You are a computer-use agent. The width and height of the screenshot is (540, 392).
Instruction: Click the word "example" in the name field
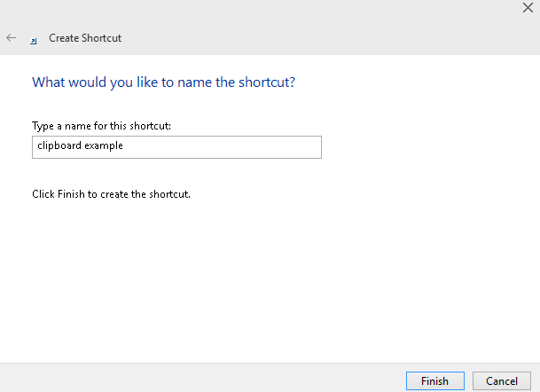tap(104, 146)
